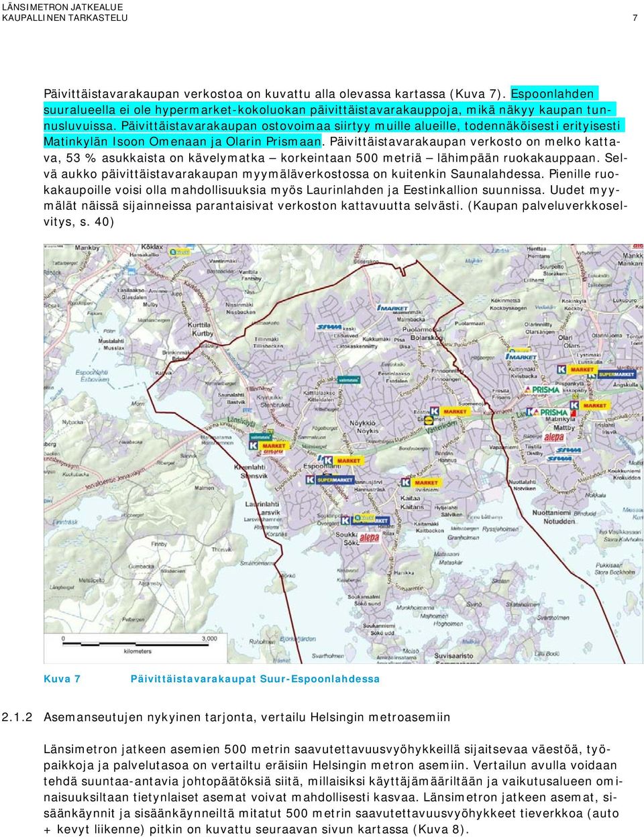The height and width of the screenshot is (837, 644).
Task: Click the source '(Kaupan palveluverkkoselvitys'
Action: tap(547, 206)
